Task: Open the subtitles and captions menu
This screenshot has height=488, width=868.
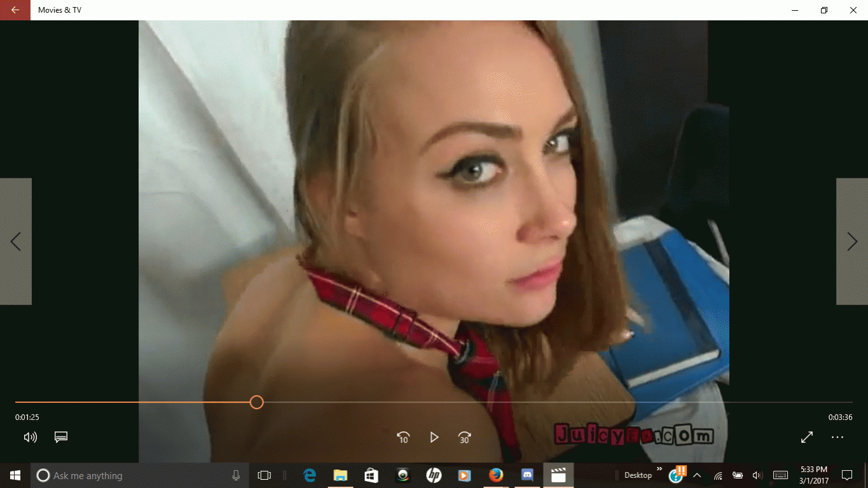Action: 61,437
